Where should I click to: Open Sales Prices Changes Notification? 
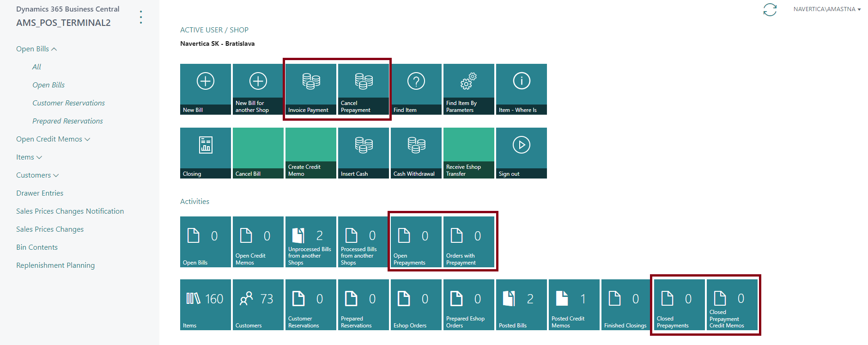coord(70,211)
